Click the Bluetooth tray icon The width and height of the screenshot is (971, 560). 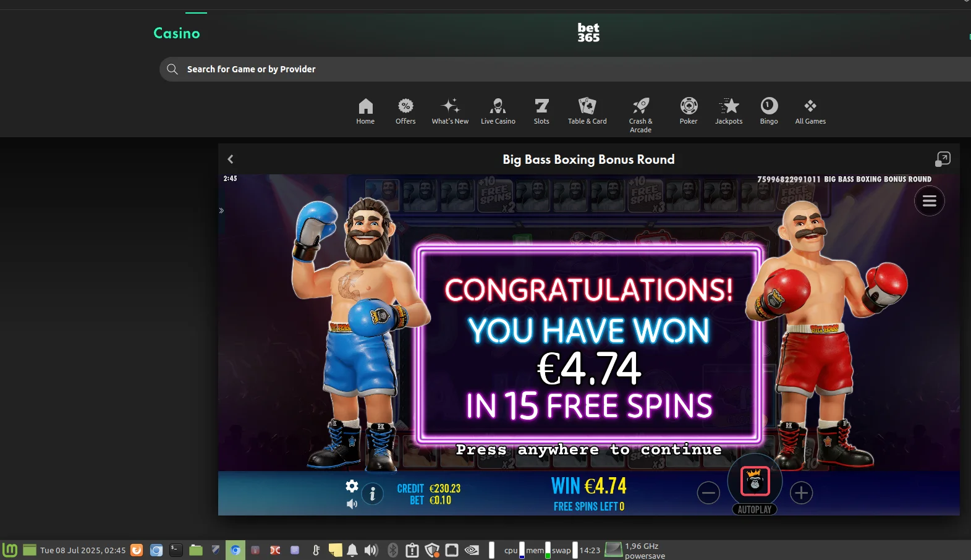click(392, 550)
